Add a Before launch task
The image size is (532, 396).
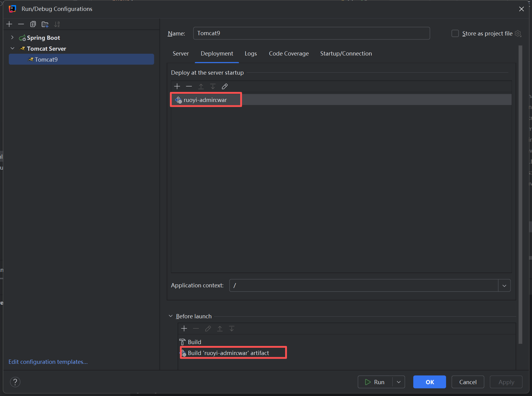pos(184,329)
